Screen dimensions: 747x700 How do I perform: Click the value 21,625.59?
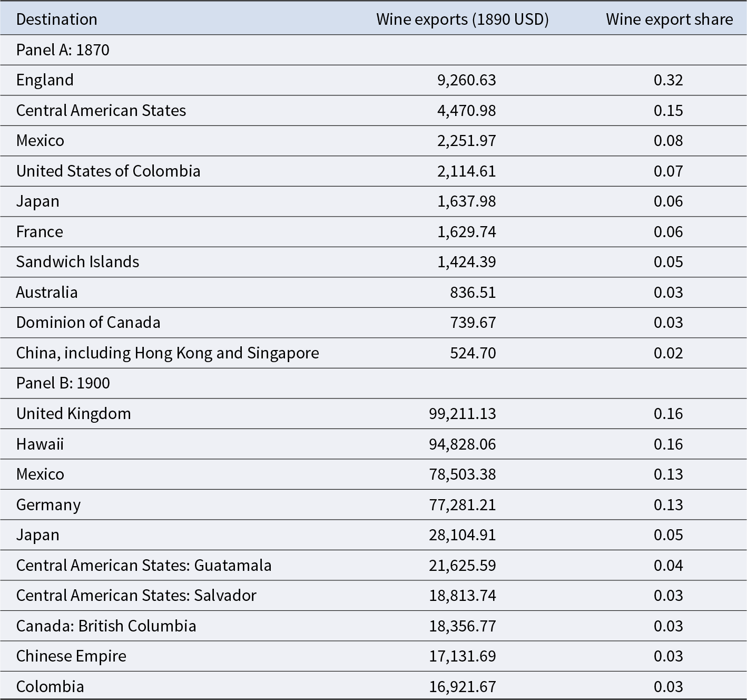(x=463, y=566)
